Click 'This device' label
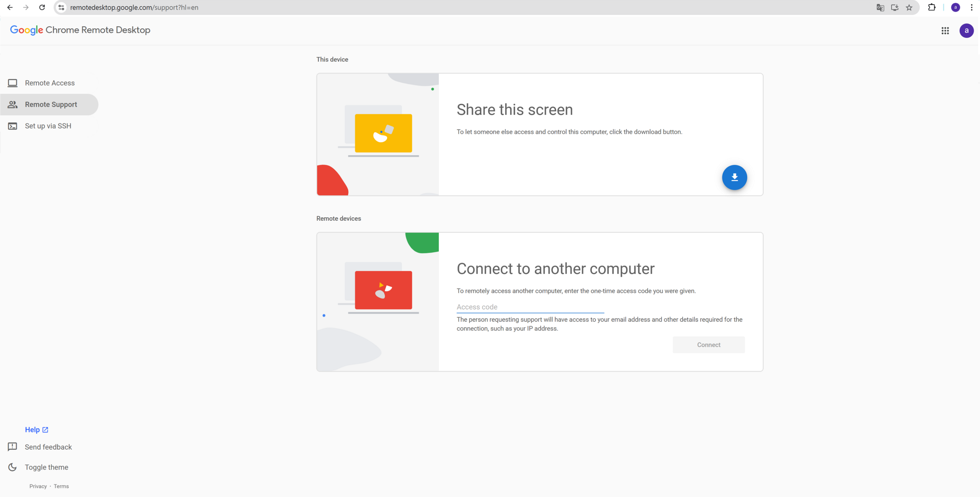 [332, 59]
